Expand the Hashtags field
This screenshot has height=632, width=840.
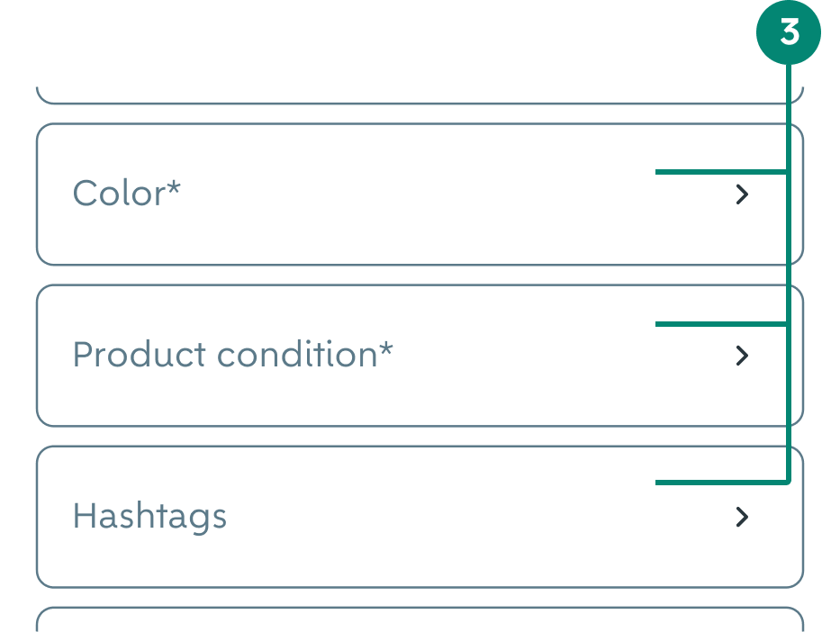pos(420,517)
